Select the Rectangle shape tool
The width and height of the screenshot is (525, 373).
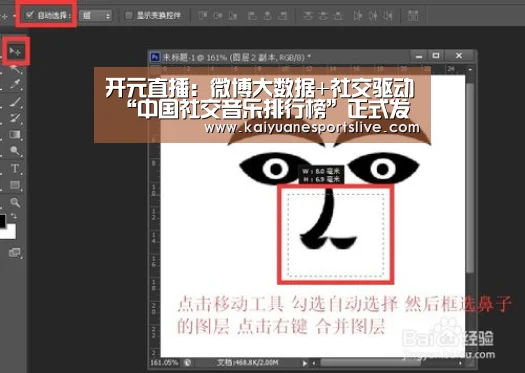point(15,185)
